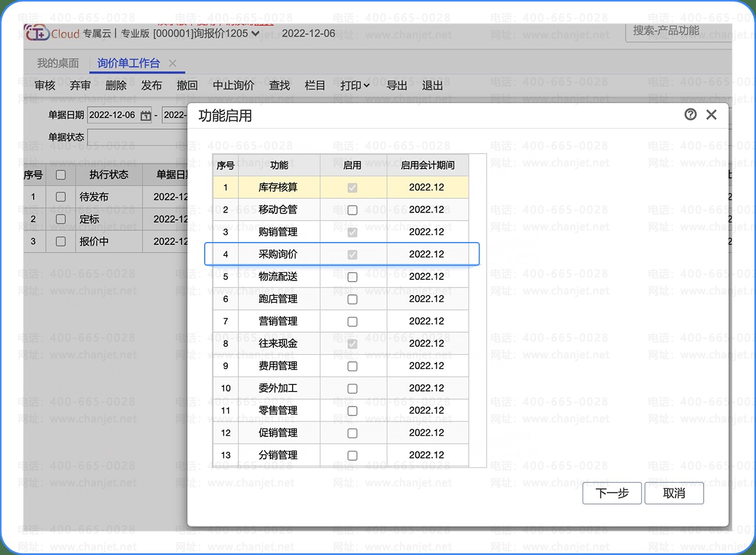Enable the 移动仓管 checkbox

(x=352, y=210)
